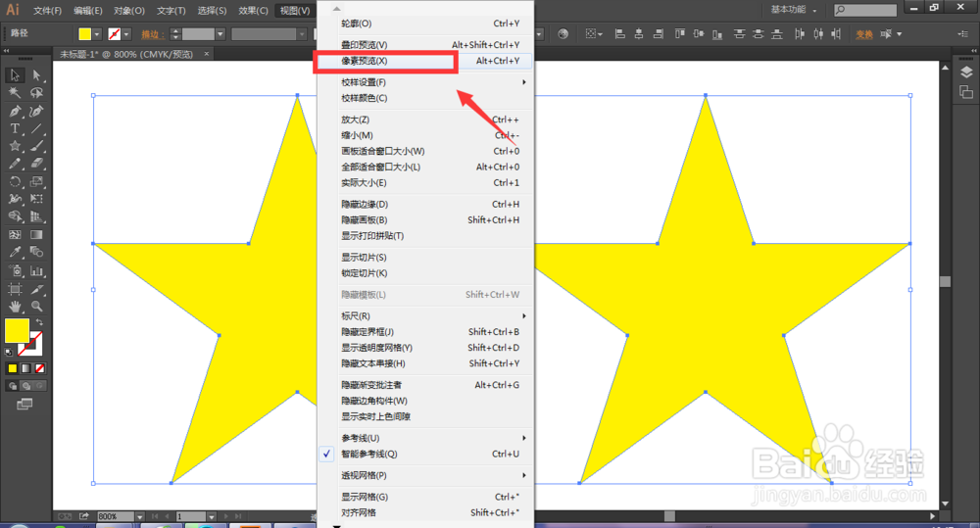This screenshot has width=980, height=528.
Task: Select the Star shape tool
Action: point(15,146)
